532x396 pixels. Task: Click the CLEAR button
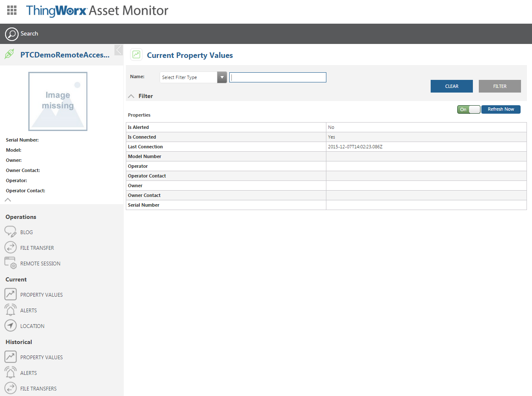tap(452, 86)
